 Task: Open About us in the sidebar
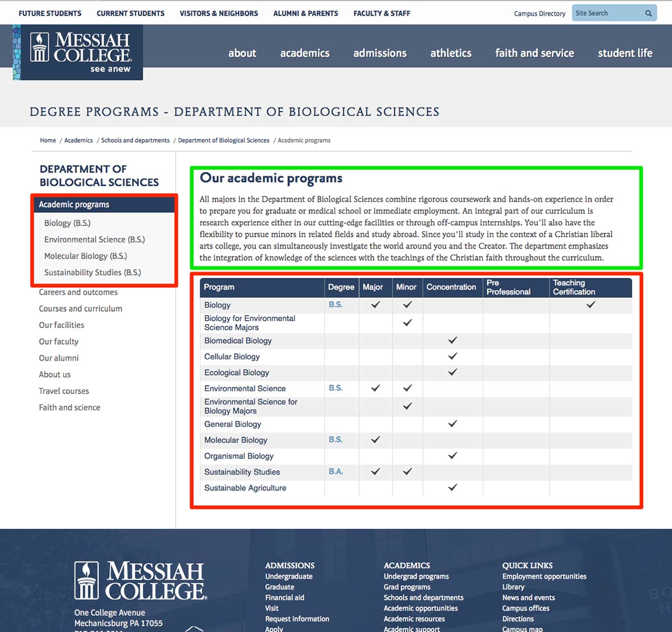point(55,374)
